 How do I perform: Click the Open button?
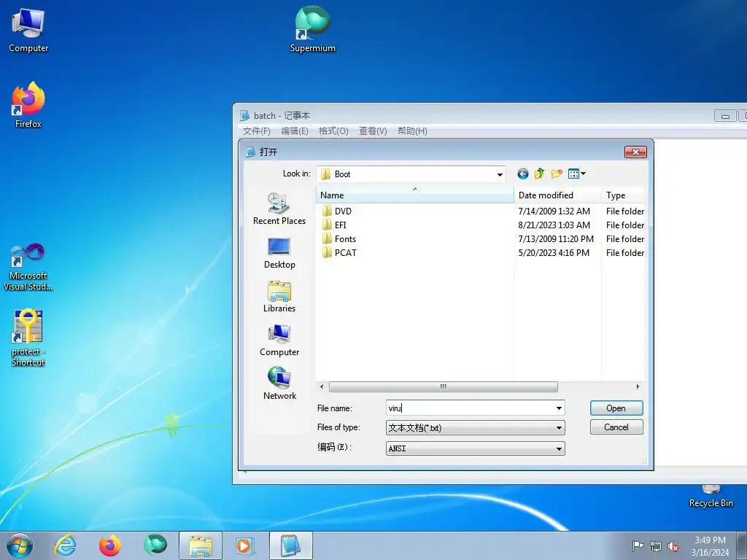pos(616,408)
